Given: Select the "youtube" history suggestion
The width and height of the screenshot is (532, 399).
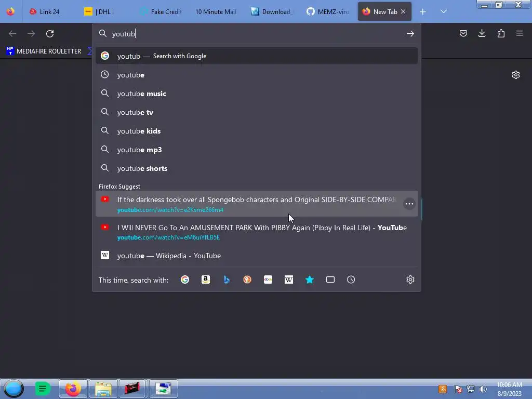Looking at the screenshot, I should (x=257, y=75).
